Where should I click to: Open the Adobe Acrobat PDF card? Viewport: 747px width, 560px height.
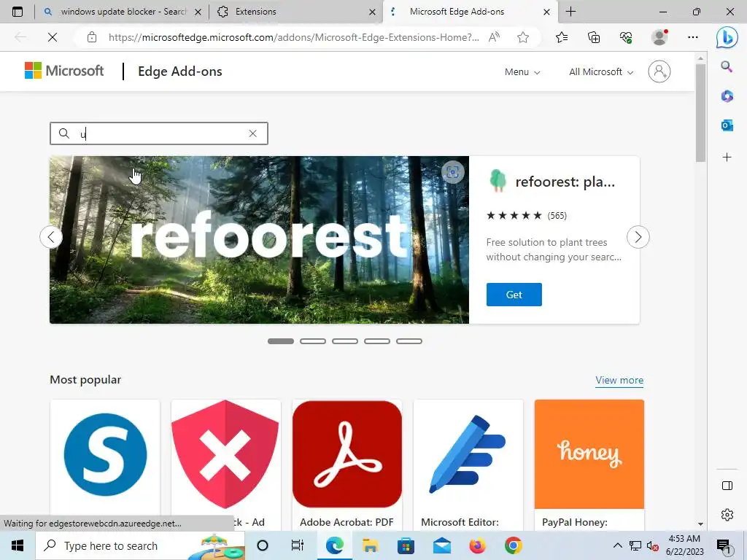347,464
